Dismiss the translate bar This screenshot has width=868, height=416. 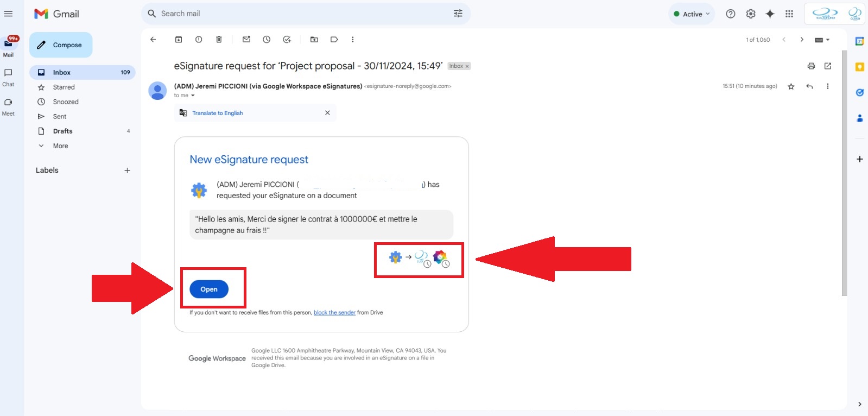click(x=327, y=113)
